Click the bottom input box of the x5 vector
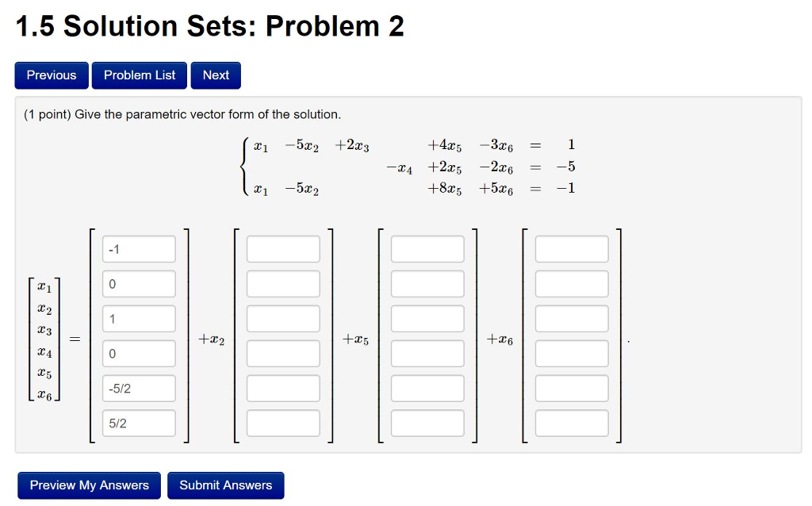 coord(427,423)
